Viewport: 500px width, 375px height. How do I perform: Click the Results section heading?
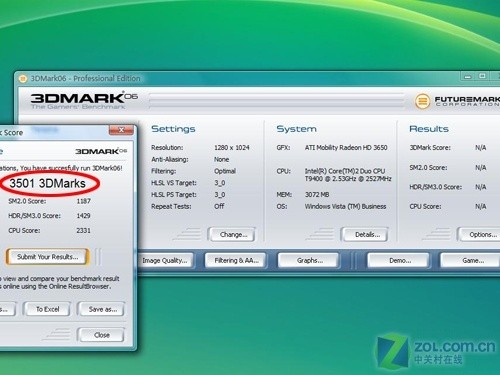point(429,129)
